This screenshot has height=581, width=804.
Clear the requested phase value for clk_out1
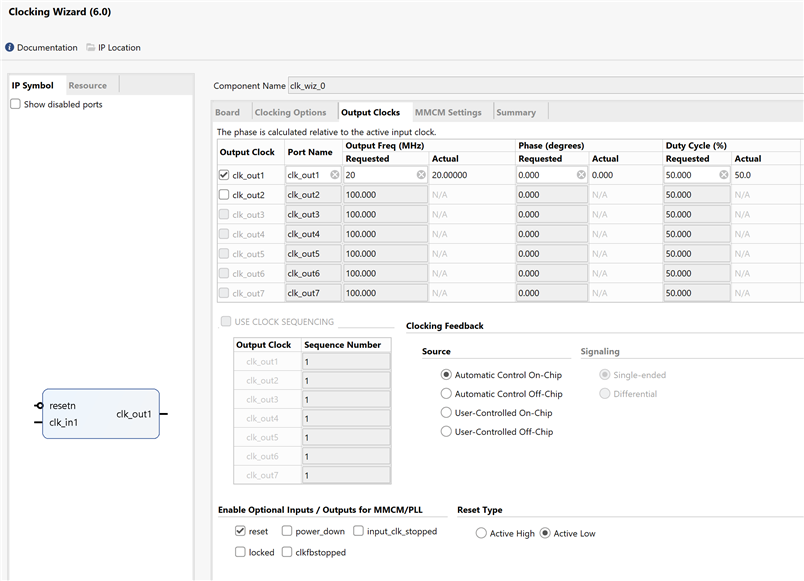[x=580, y=175]
